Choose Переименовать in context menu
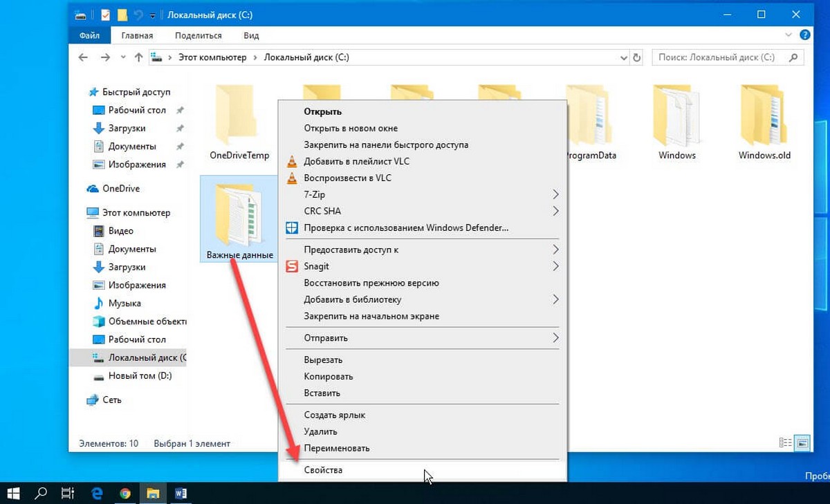Screen dimensions: 830x504 click(x=422, y=448)
